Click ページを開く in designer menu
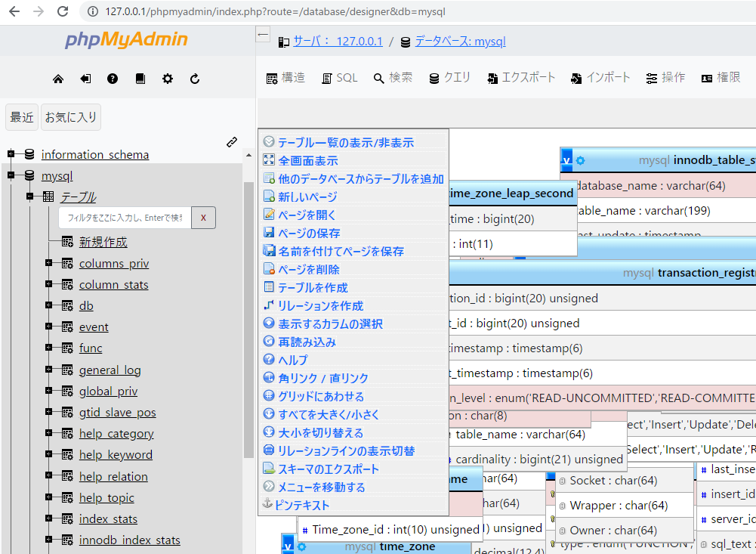This screenshot has height=554, width=756. click(307, 215)
